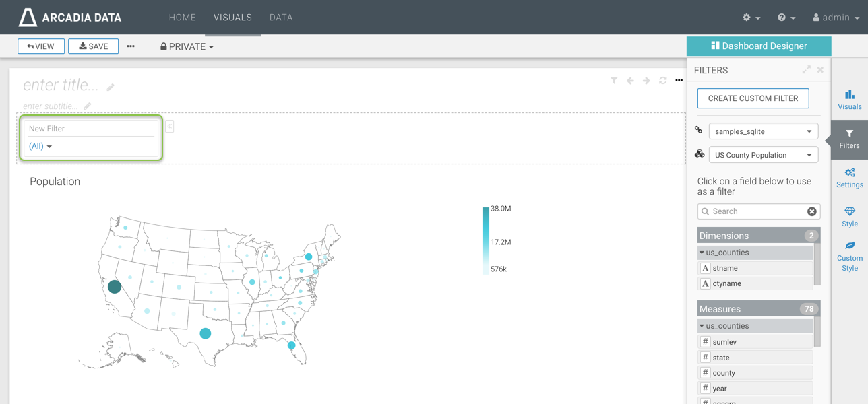Viewport: 868px width, 404px height.
Task: Go to the HOME tab
Action: tap(182, 18)
